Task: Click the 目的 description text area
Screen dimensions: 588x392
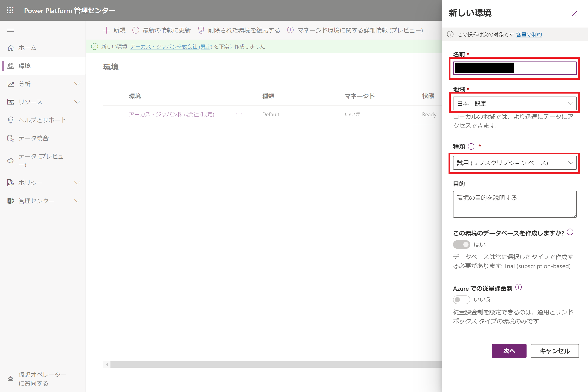Action: point(515,204)
